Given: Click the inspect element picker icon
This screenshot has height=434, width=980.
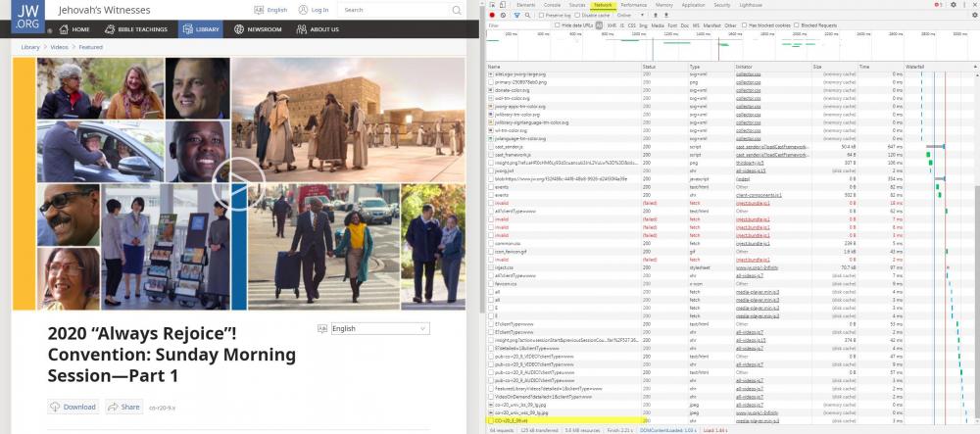Looking at the screenshot, I should click(x=492, y=5).
